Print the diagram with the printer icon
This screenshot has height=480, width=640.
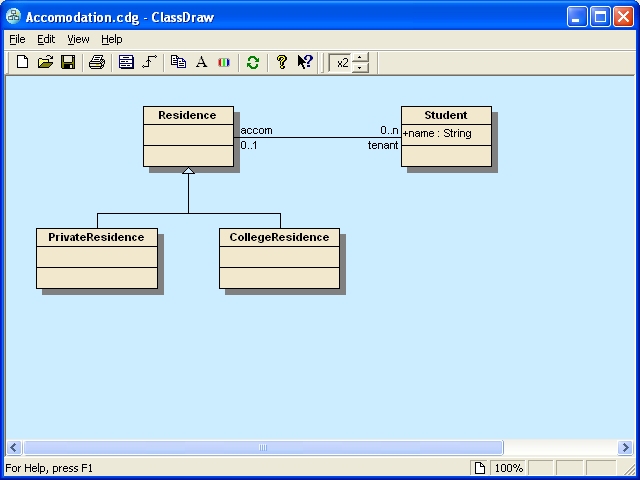[x=97, y=62]
